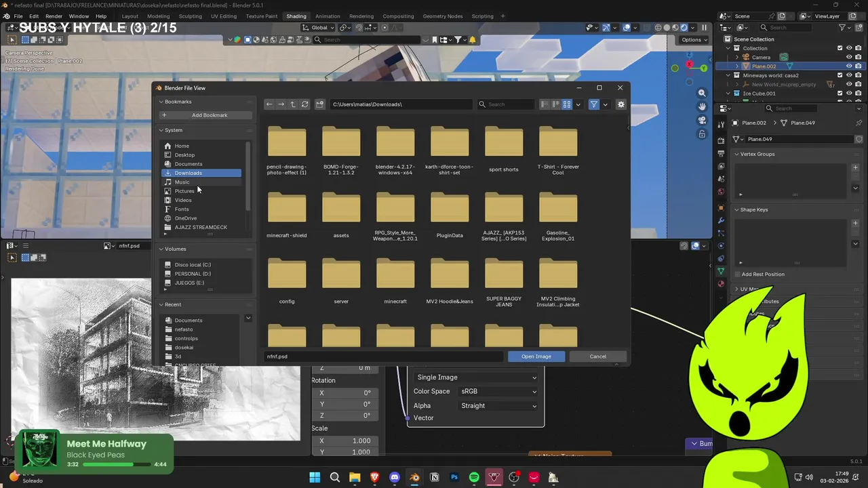The width and height of the screenshot is (868, 488).
Task: Open Color Space sRGB dropdown
Action: click(x=498, y=391)
